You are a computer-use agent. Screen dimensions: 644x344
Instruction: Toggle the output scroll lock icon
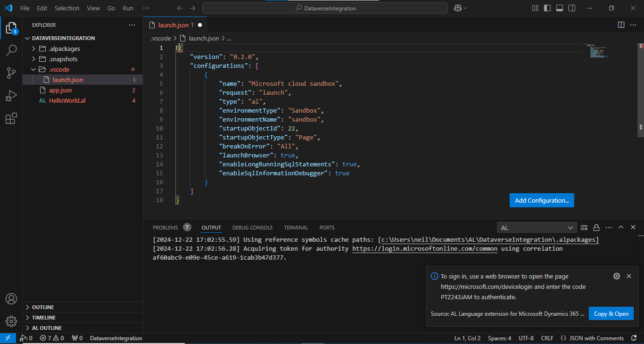tap(596, 228)
